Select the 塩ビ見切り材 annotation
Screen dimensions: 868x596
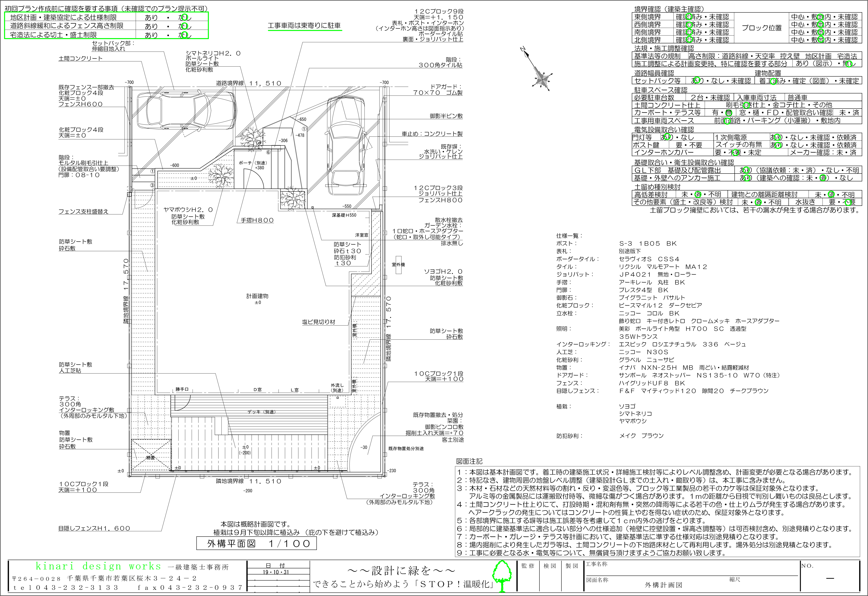tap(319, 322)
